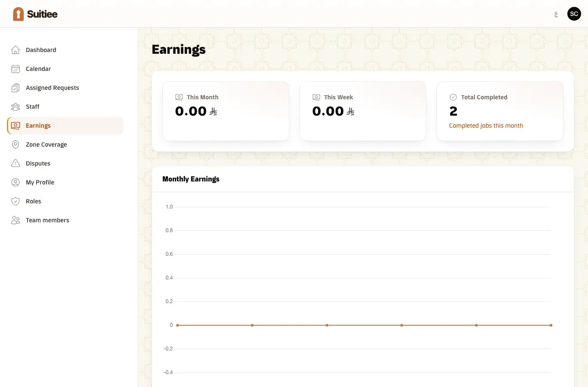Click the My Profile person icon

point(15,182)
